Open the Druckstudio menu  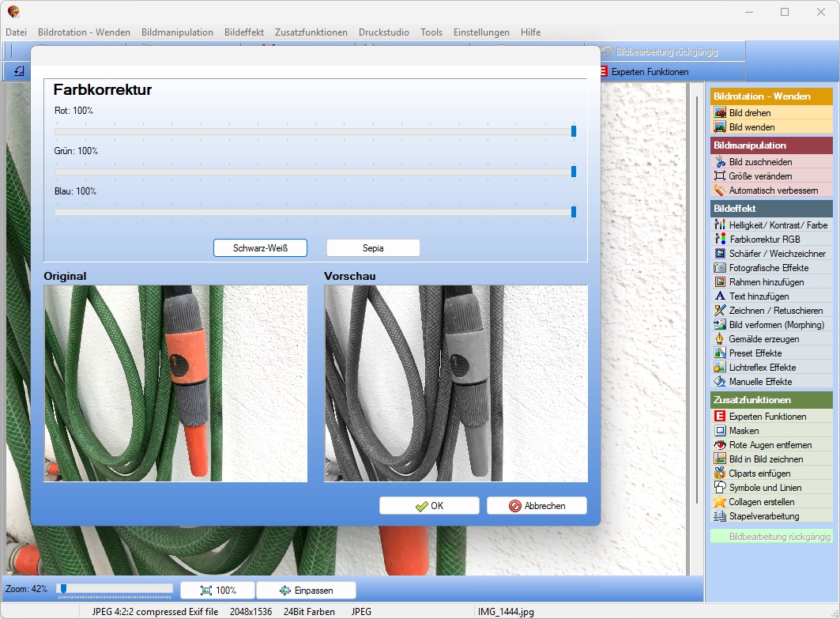[384, 32]
